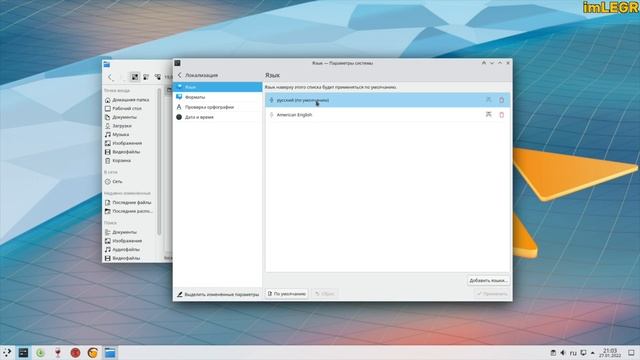
Task: Click move-to-top icon on русский row
Action: pos(489,100)
